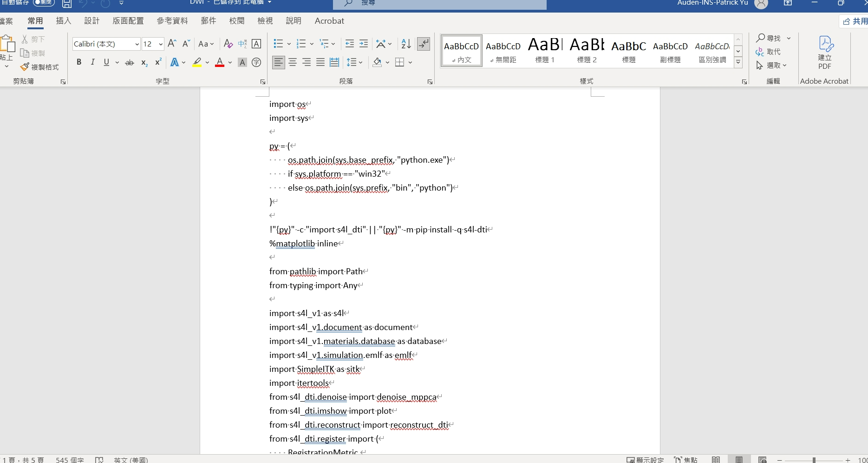Center align the paragraph

click(293, 62)
